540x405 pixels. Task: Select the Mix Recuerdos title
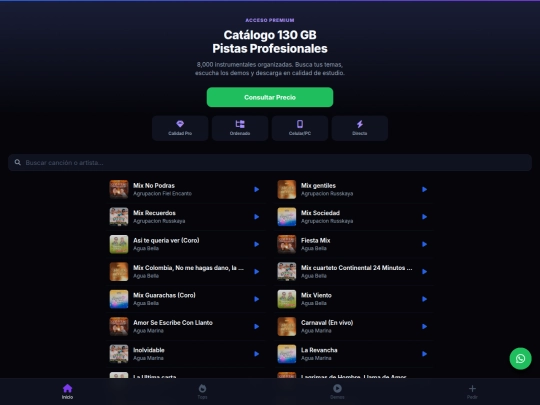tap(154, 213)
